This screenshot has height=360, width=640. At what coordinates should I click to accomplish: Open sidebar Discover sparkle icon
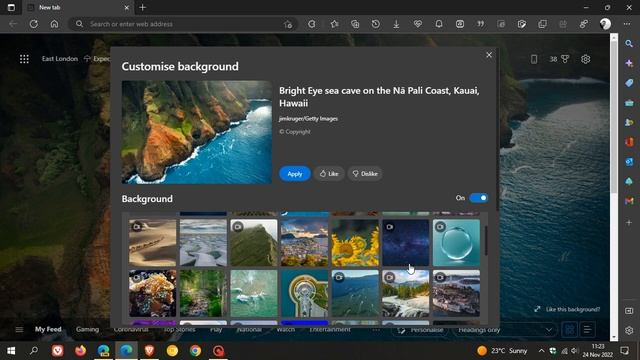629,63
